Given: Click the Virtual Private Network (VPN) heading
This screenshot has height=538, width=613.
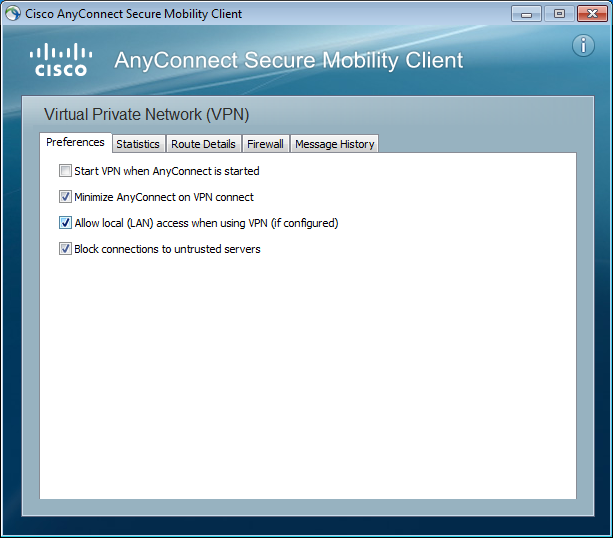Looking at the screenshot, I should 147,114.
